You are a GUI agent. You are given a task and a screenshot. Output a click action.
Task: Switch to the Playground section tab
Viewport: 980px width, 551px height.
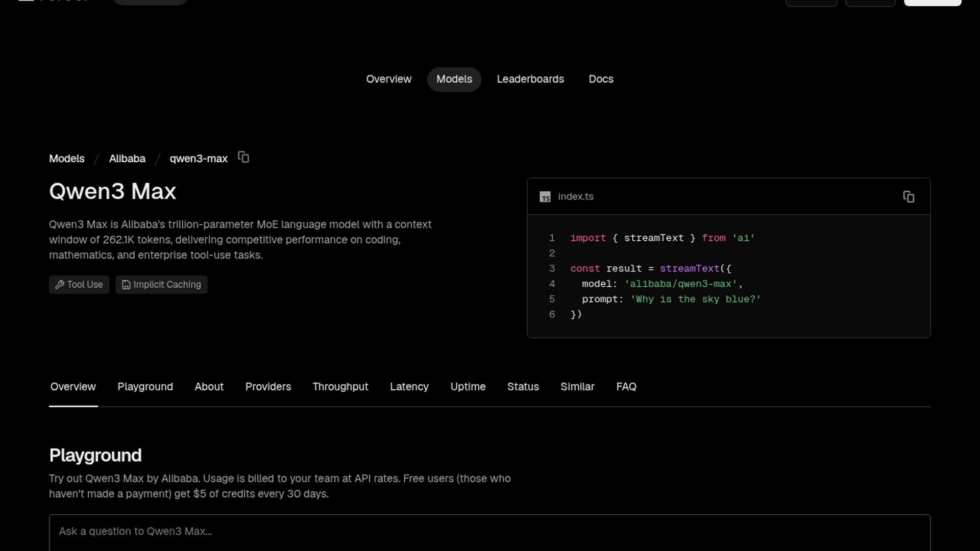click(145, 387)
